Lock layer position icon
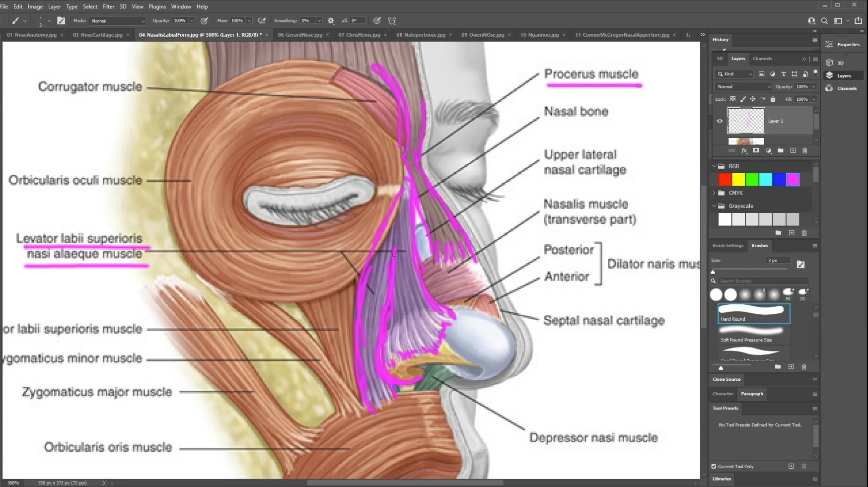868x487 pixels. point(753,99)
